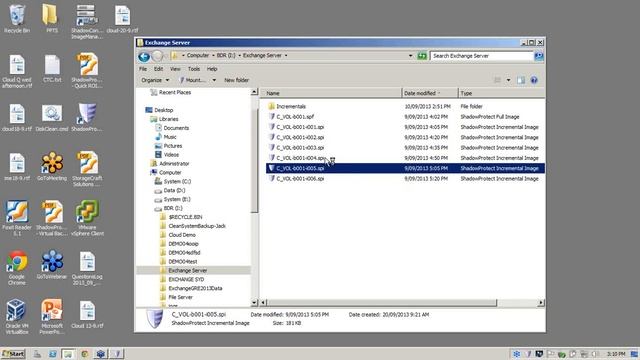The width and height of the screenshot is (640, 360).
Task: Open the address bar history dropdown
Action: pos(410,56)
